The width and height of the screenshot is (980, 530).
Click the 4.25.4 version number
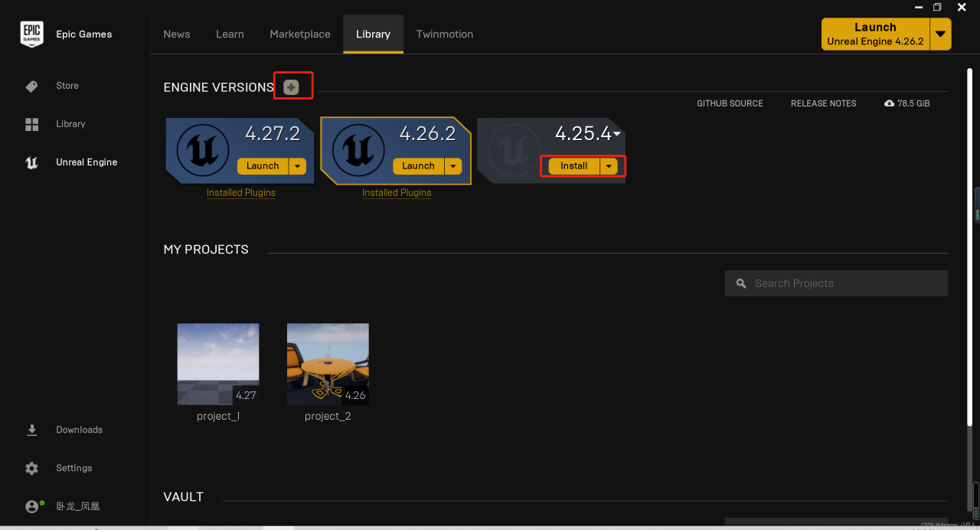[x=583, y=133]
